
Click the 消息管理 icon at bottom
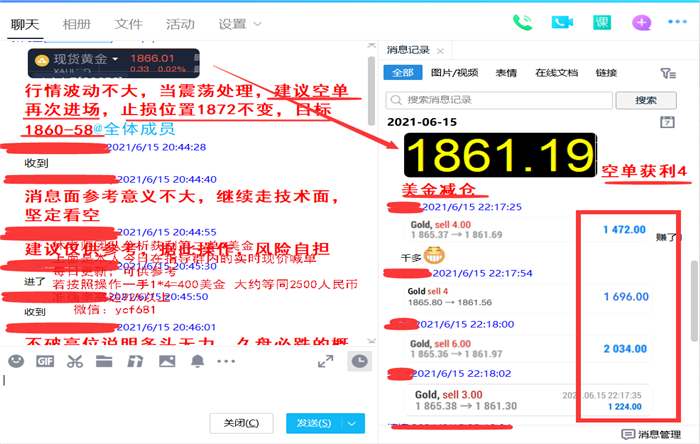point(628,434)
